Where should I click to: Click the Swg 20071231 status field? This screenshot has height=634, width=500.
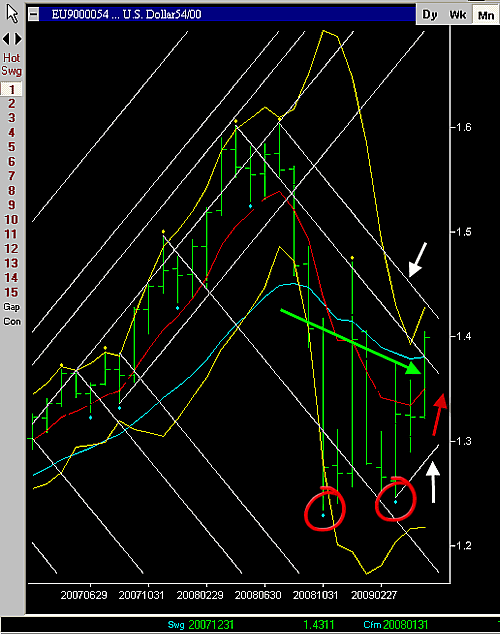tap(201, 625)
